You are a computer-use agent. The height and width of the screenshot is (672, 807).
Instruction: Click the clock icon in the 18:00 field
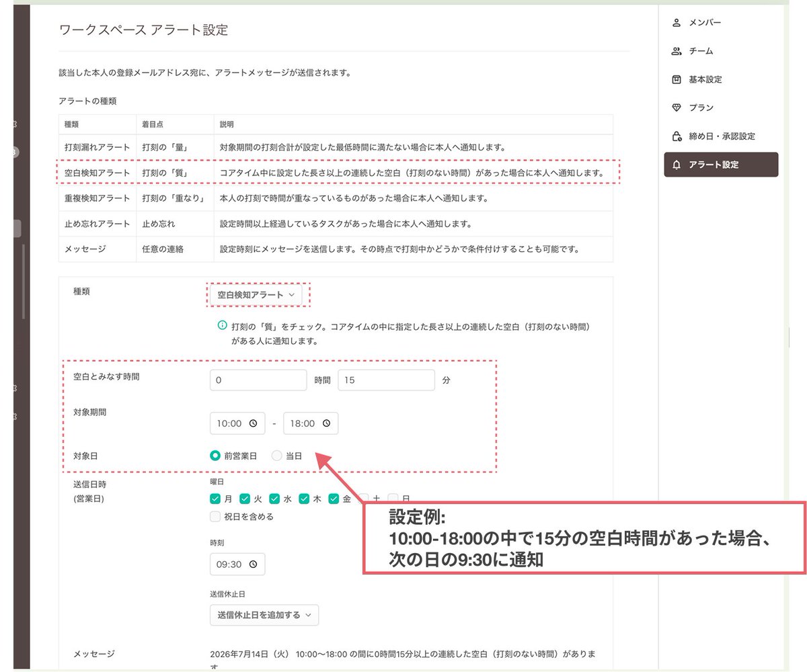(326, 424)
